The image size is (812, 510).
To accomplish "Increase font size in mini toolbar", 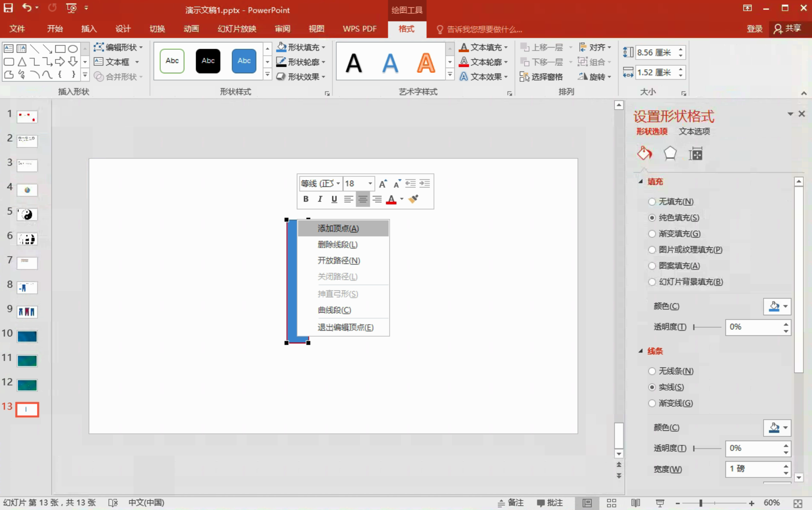I will tap(383, 184).
